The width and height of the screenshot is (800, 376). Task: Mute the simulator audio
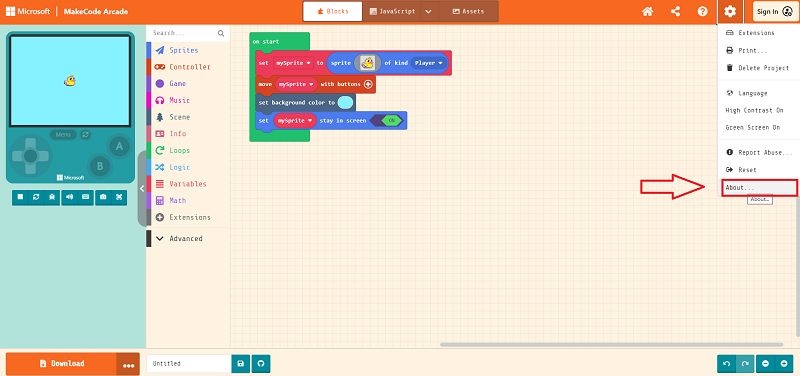pos(69,197)
